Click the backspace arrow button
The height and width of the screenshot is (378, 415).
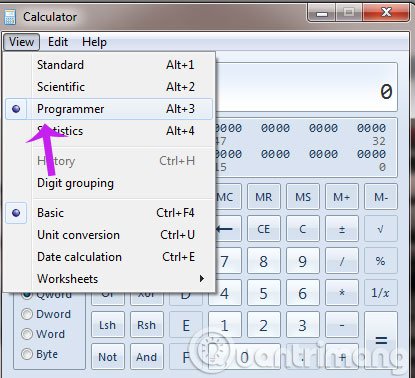[228, 229]
